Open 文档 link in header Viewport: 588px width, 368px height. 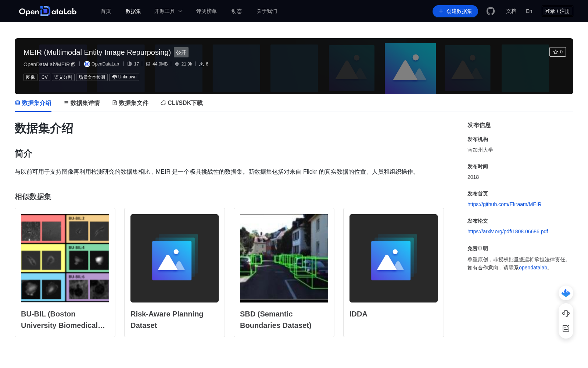tap(511, 11)
